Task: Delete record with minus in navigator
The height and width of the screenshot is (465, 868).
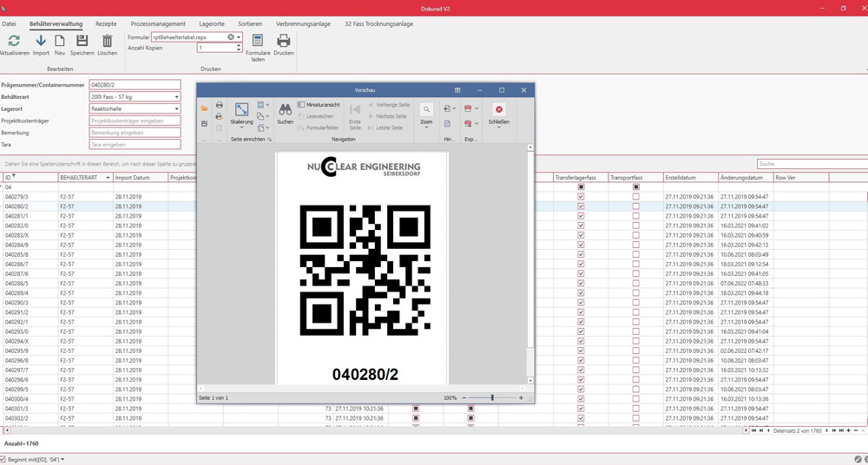Action: click(x=856, y=430)
